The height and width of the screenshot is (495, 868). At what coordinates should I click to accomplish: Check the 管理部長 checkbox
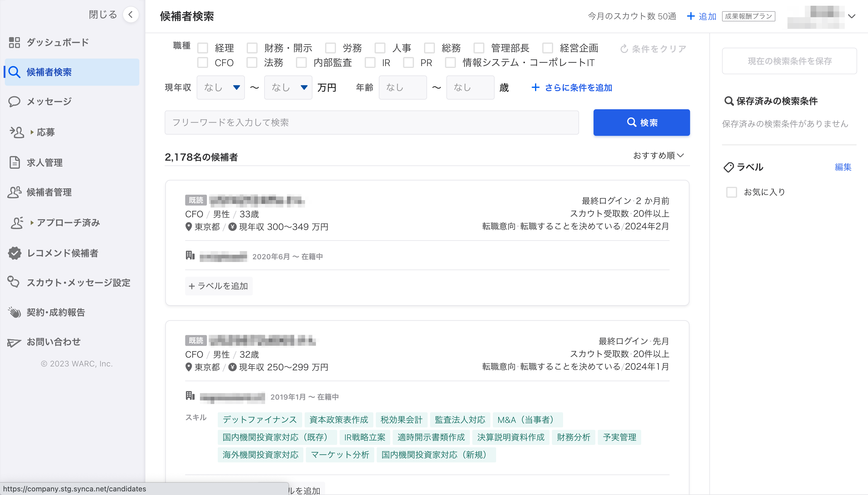(x=479, y=48)
